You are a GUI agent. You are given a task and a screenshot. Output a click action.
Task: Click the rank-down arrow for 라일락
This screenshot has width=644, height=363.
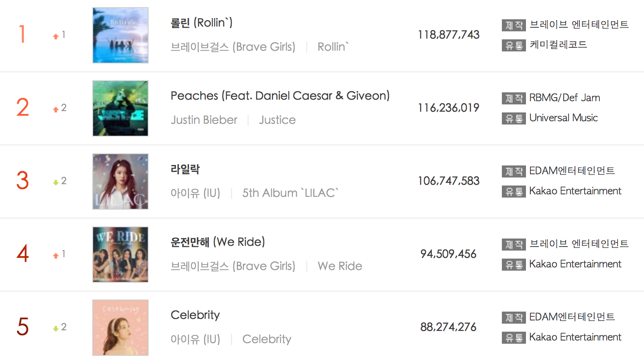click(56, 182)
